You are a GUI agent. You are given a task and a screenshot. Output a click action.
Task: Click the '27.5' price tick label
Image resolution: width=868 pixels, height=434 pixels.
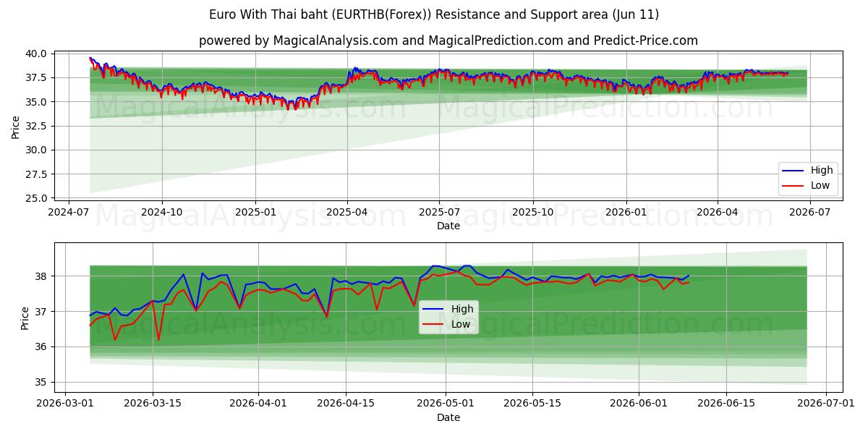(x=38, y=174)
